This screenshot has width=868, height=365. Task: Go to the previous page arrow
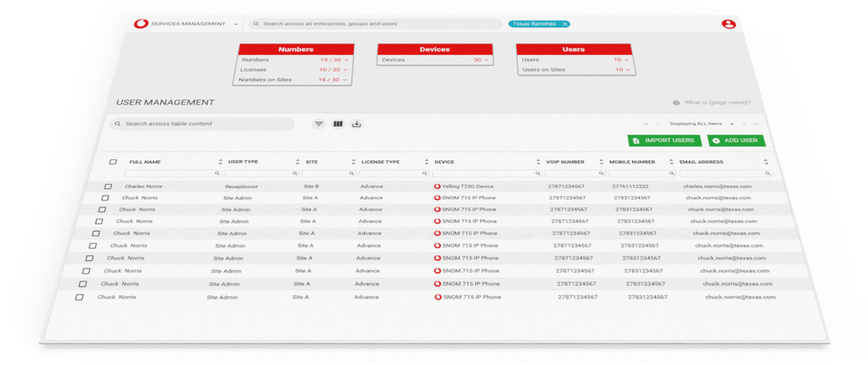tap(658, 124)
